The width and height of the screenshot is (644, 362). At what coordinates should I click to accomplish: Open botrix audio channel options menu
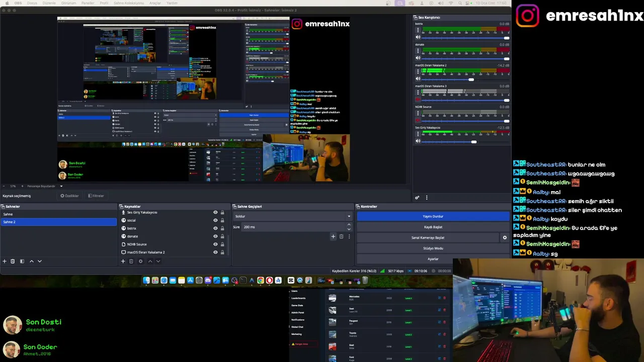(x=418, y=31)
